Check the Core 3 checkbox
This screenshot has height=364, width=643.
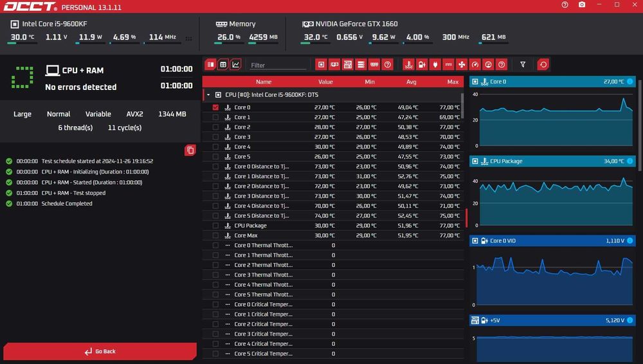[x=215, y=136]
